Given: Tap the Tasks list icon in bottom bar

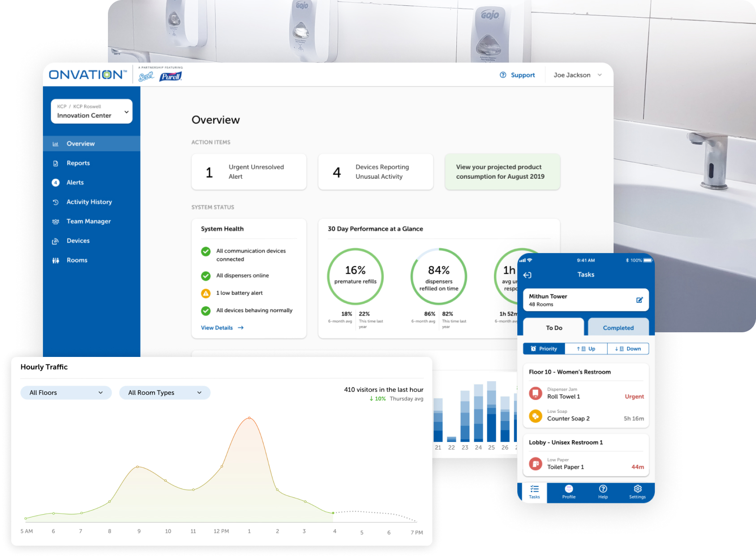Looking at the screenshot, I should click(534, 489).
